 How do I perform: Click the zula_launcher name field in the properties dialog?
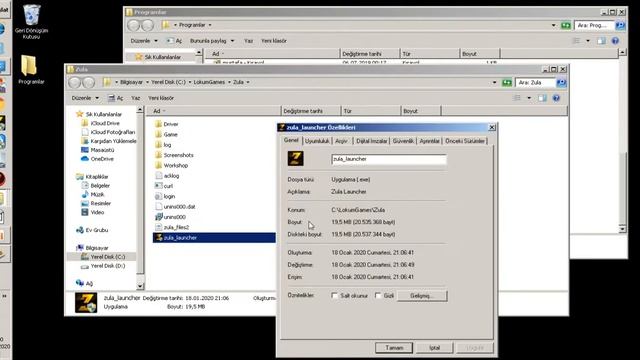[x=389, y=159]
